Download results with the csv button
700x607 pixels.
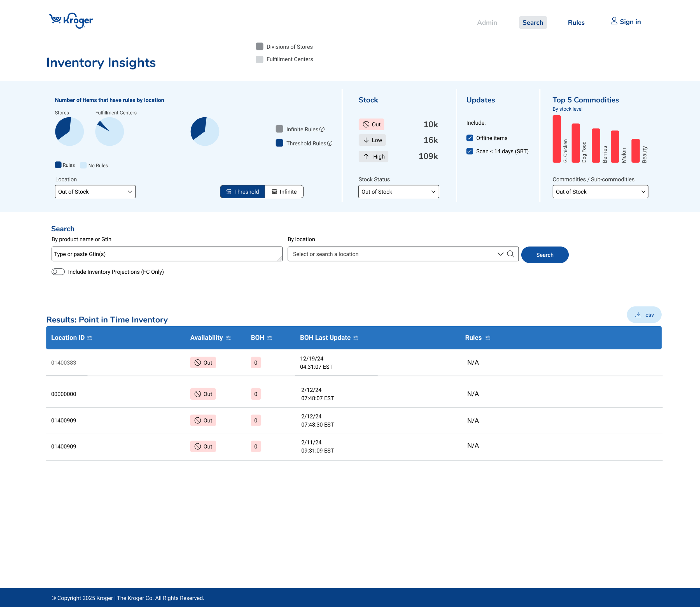click(x=644, y=315)
